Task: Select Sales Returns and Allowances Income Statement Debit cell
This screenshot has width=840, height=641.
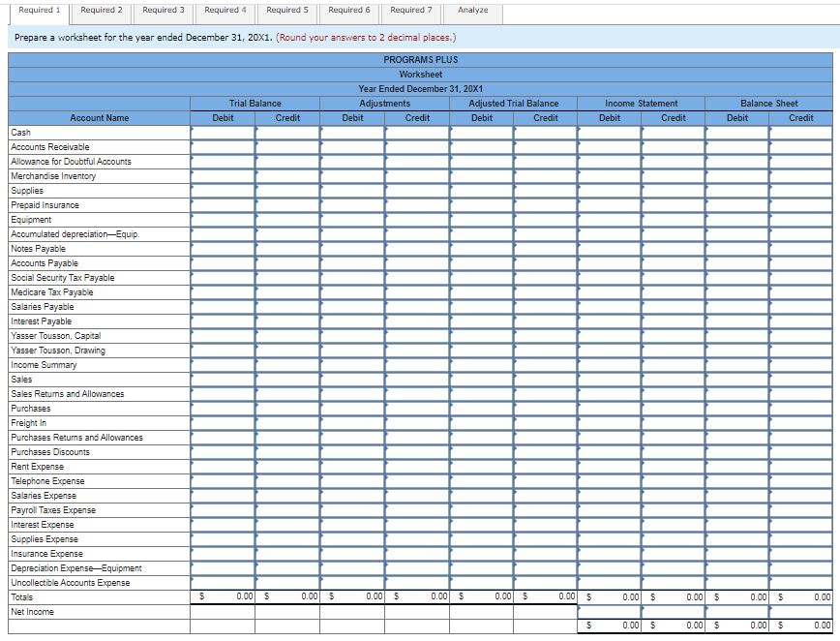Action: pyautogui.click(x=609, y=394)
